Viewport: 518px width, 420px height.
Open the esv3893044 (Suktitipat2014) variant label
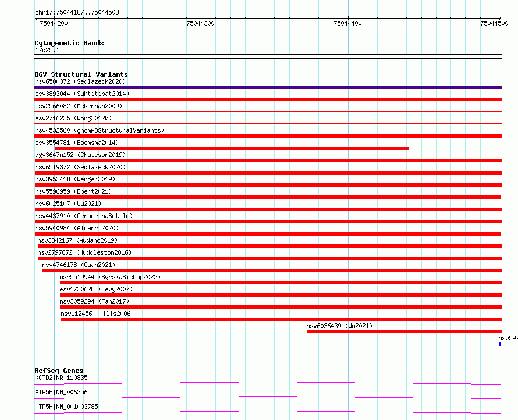[x=82, y=94]
